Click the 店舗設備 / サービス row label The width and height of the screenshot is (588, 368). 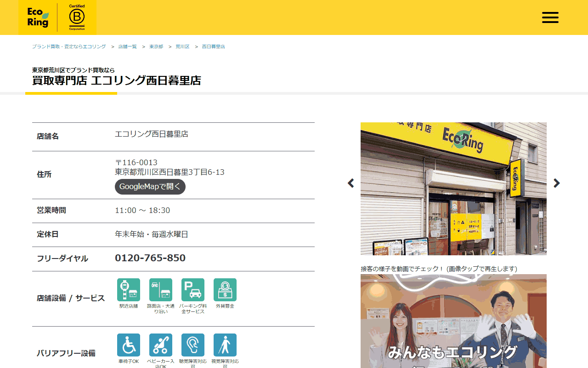tap(71, 298)
